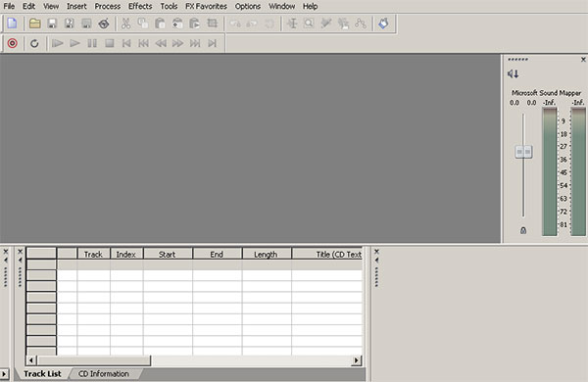Click the Record button in transport bar
Image resolution: width=588 pixels, height=382 pixels.
(x=13, y=43)
